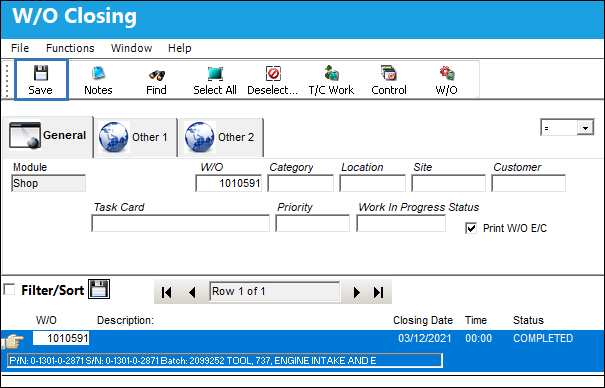605x388 pixels.
Task: Click the W/O input field showing 1010591
Action: coord(228,183)
